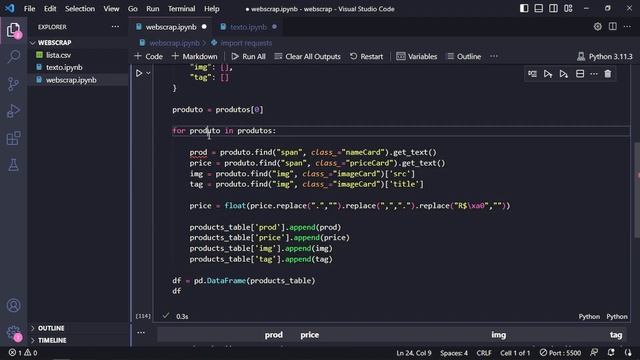Open cell run options dropdown arrow
Screen dimensions: 640x360
pyautogui.click(x=148, y=73)
